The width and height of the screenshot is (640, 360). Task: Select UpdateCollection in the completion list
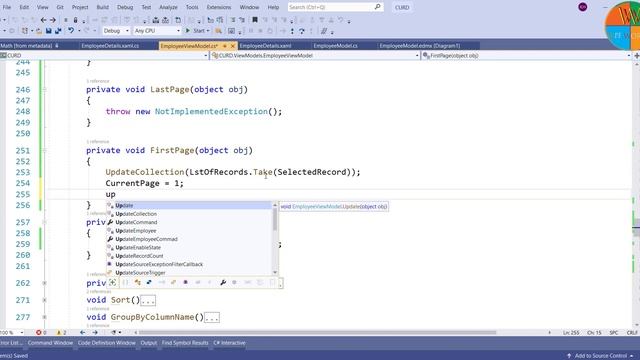[189, 214]
